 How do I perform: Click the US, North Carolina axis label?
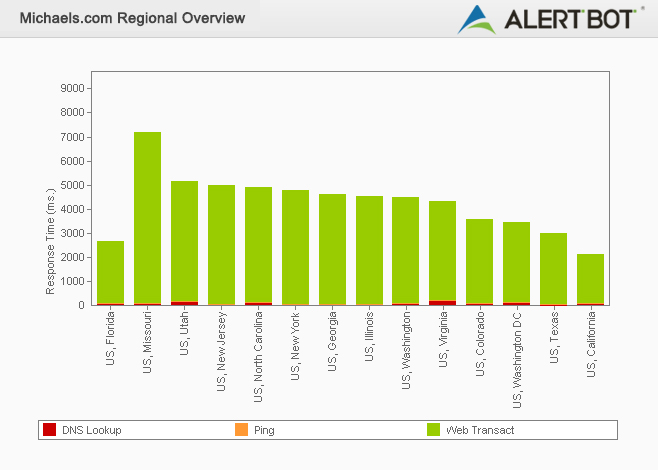point(259,356)
